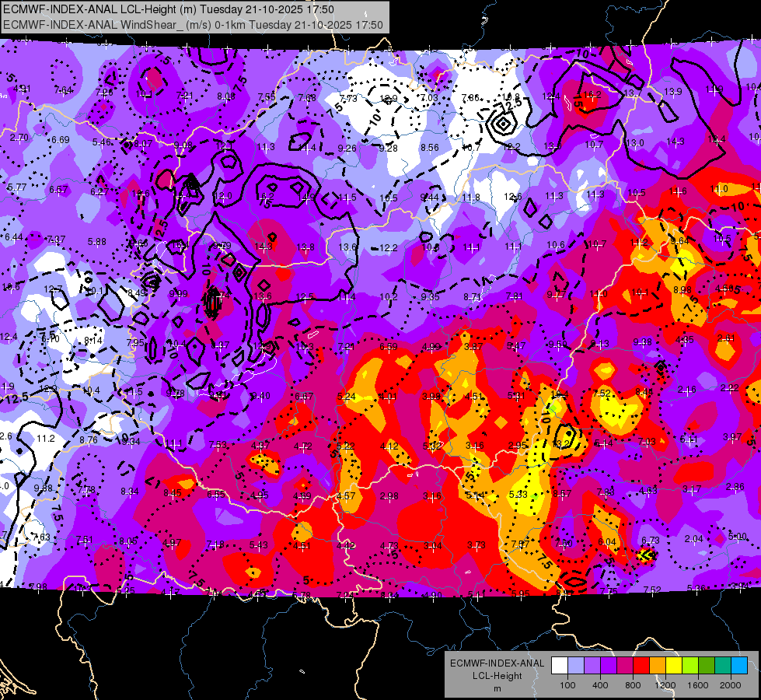Click the grid value 2.16
This screenshot has height=700, width=761.
coord(686,389)
